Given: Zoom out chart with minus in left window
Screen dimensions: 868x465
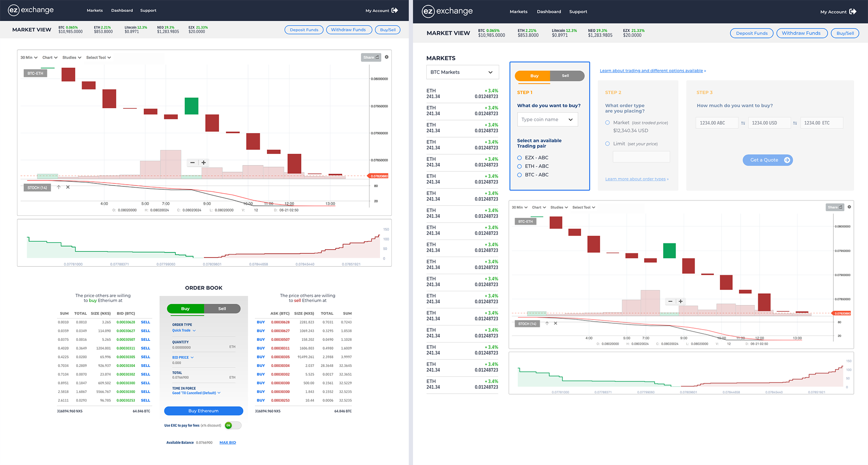Looking at the screenshot, I should tap(192, 162).
